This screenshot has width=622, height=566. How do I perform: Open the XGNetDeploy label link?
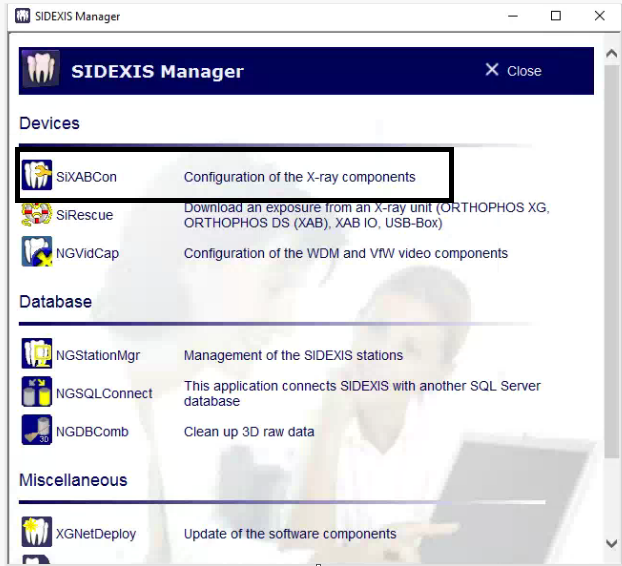coord(96,534)
